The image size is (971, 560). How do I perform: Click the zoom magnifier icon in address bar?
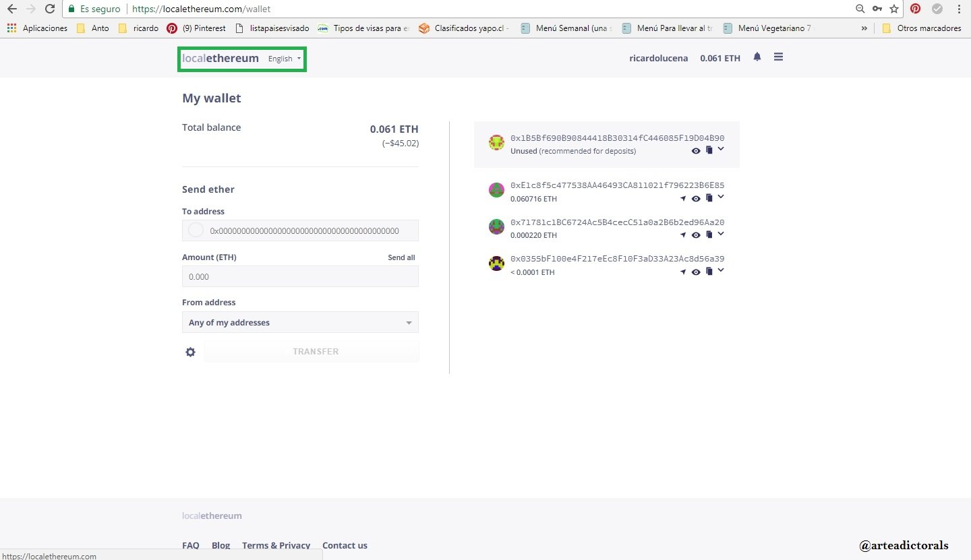click(860, 9)
